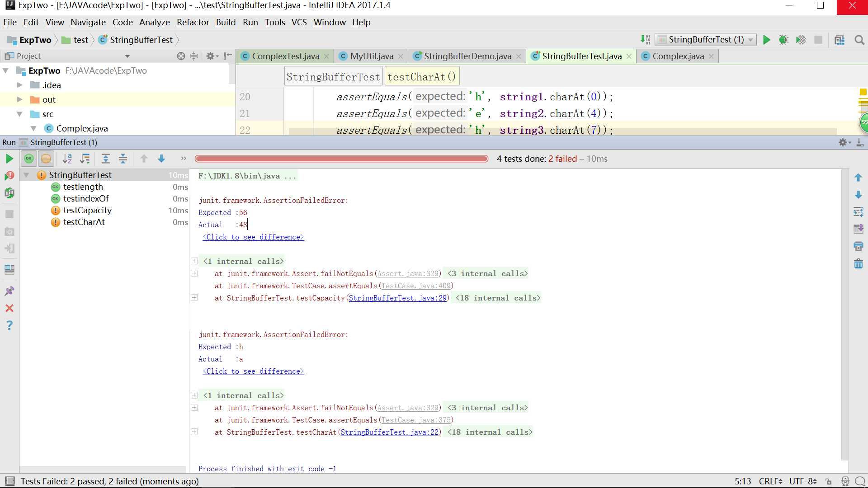The height and width of the screenshot is (488, 868).
Task: Toggle soft-wrap in console output
Action: [858, 212]
